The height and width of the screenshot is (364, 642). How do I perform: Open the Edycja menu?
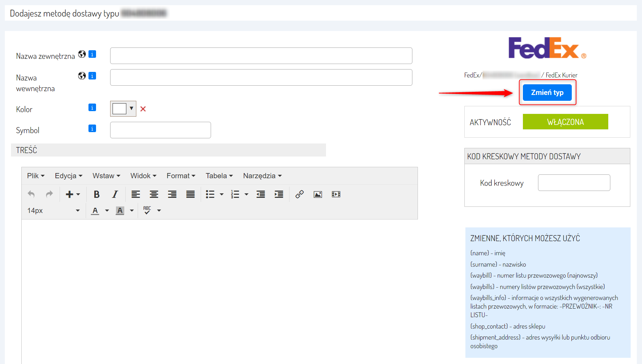click(x=69, y=176)
